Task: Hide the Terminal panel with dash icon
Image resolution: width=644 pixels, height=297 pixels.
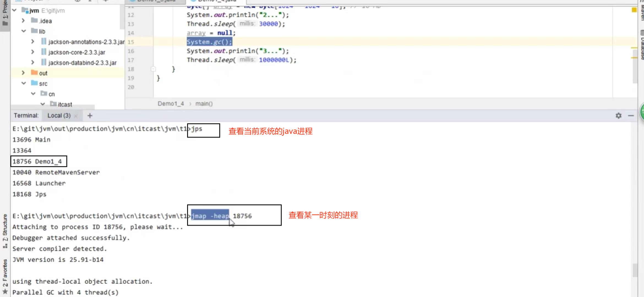Action: tap(631, 116)
